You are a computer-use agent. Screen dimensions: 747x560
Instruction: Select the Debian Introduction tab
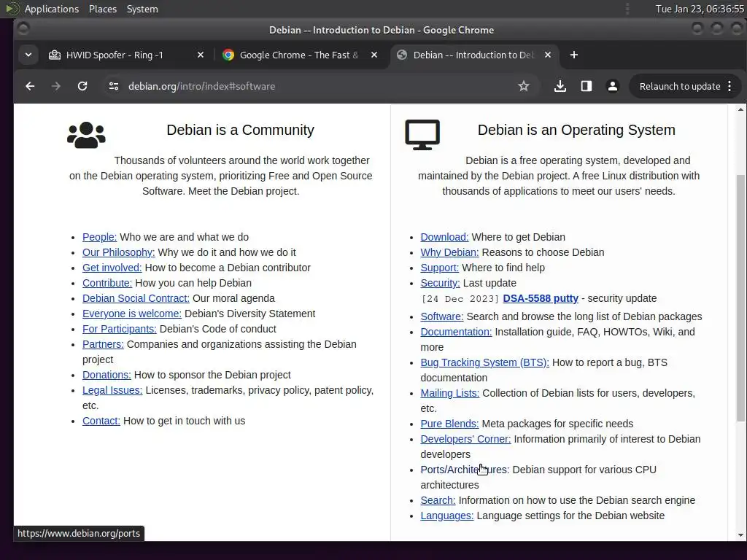(474, 55)
